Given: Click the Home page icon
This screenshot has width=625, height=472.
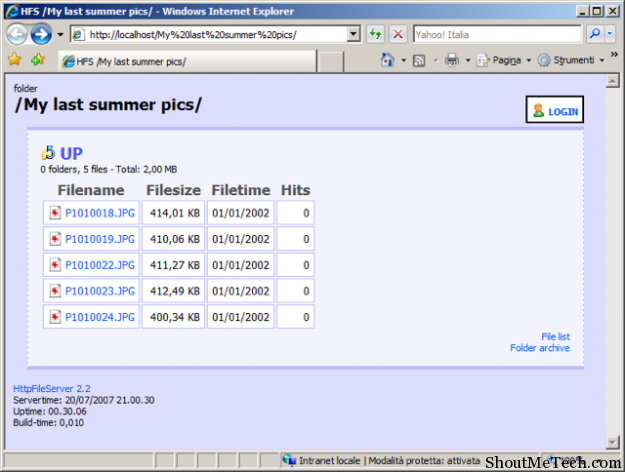Looking at the screenshot, I should [387, 60].
